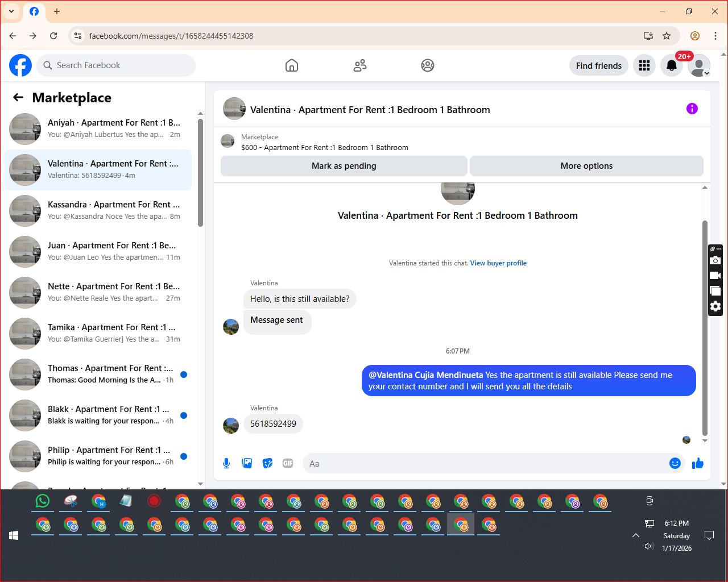The height and width of the screenshot is (582, 728).
Task: Open Blakk waiting for your response chat
Action: (98, 415)
